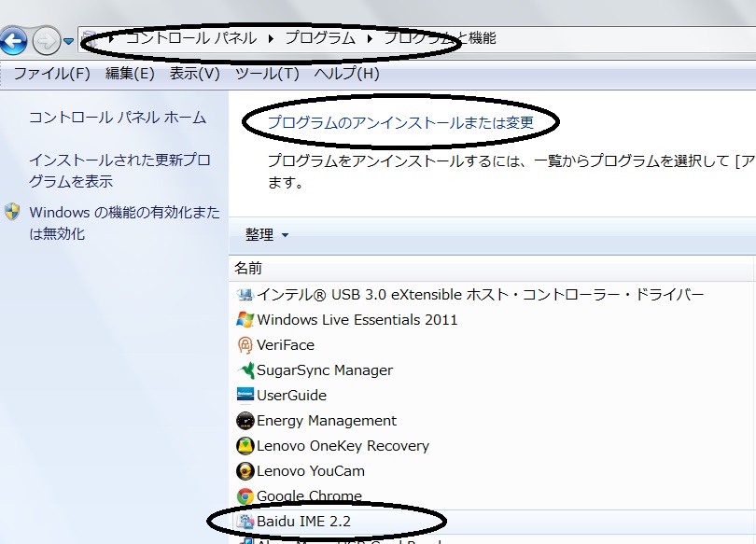Go to コントロール パネル ホーム
The width and height of the screenshot is (756, 544).
(x=118, y=118)
